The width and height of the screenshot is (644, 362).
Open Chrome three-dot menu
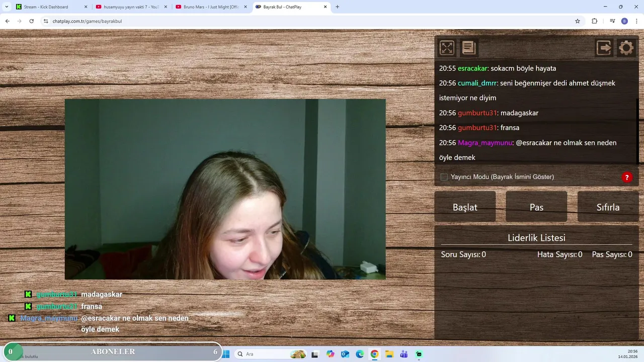click(636, 21)
